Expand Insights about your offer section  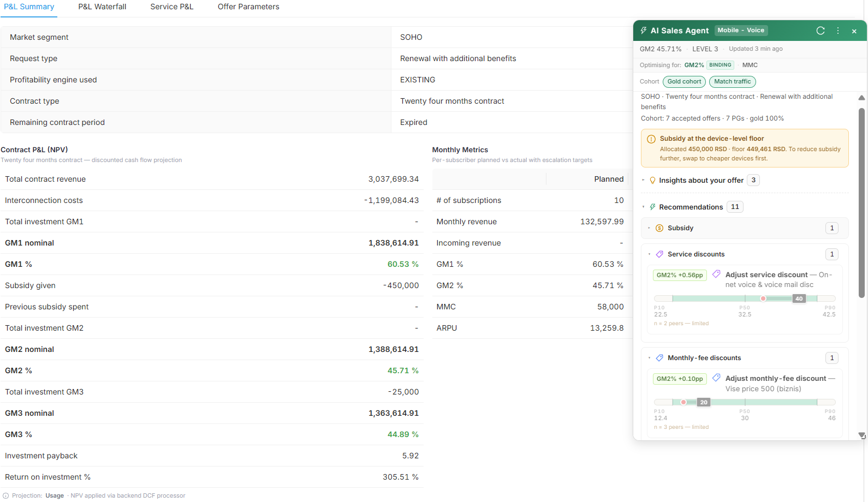[x=701, y=180]
